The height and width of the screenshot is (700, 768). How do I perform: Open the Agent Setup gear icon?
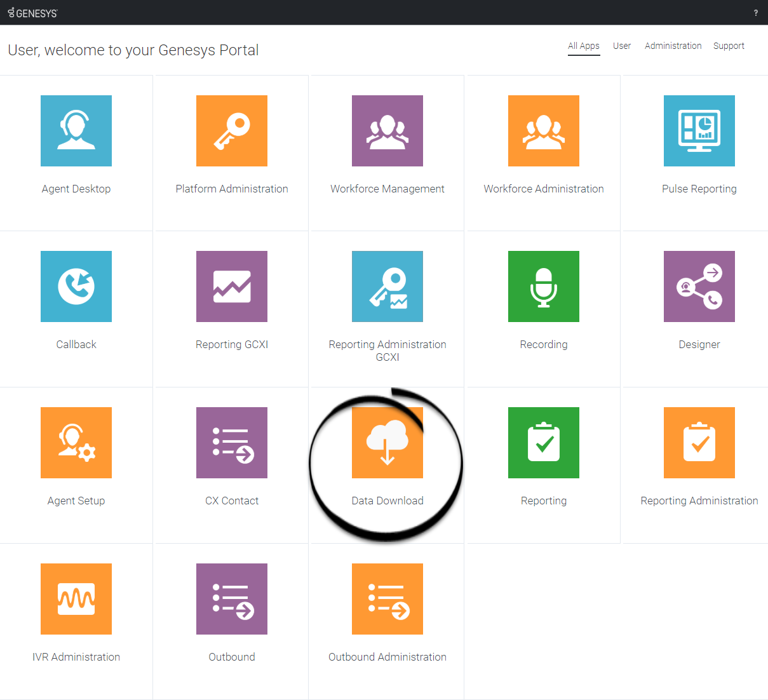[x=76, y=443]
